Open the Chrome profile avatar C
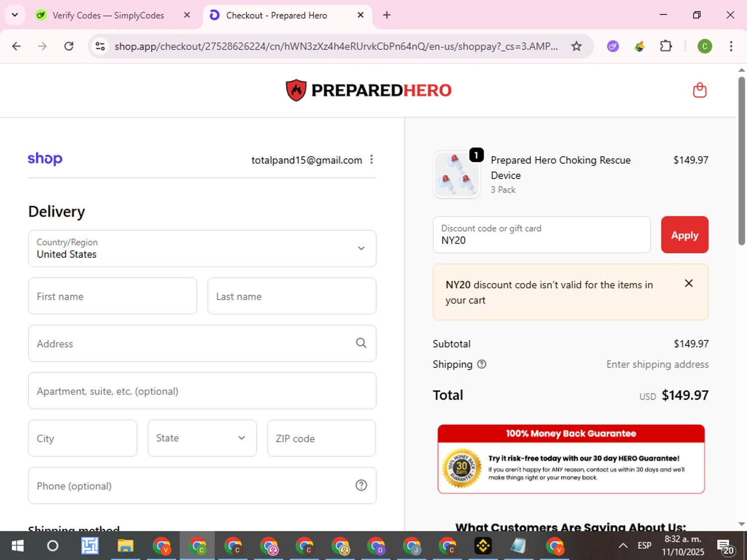 tap(704, 46)
